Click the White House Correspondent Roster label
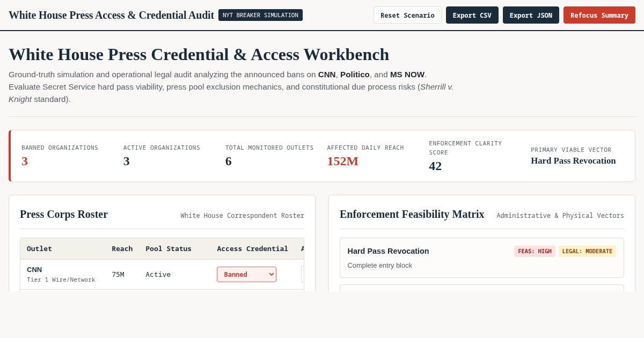Viewport: 644px width, 338px height. click(242, 216)
